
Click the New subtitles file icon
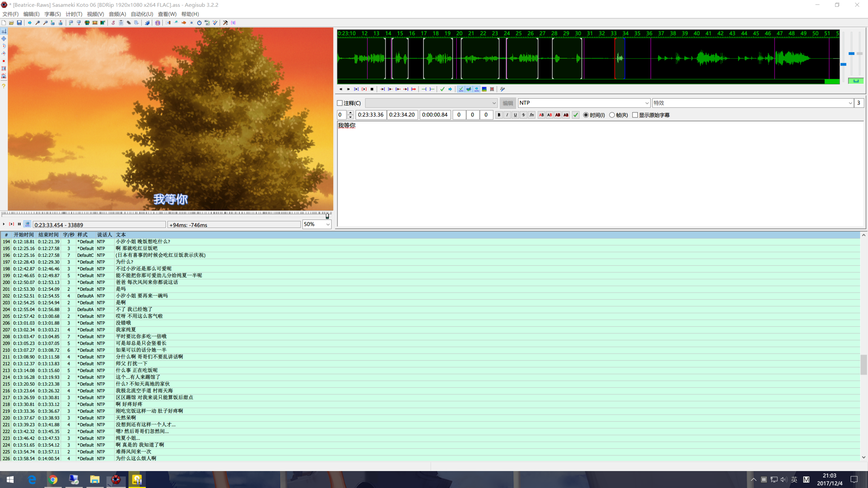tap(4, 23)
